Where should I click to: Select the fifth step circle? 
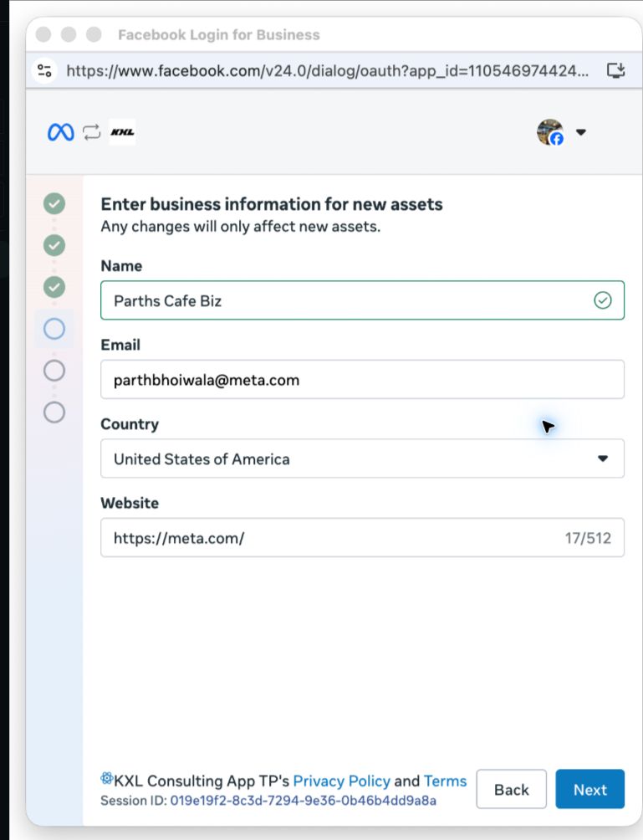coord(54,371)
